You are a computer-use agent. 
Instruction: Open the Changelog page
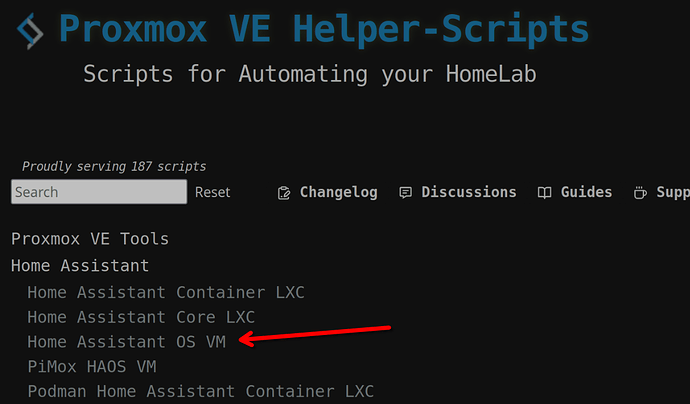(338, 192)
